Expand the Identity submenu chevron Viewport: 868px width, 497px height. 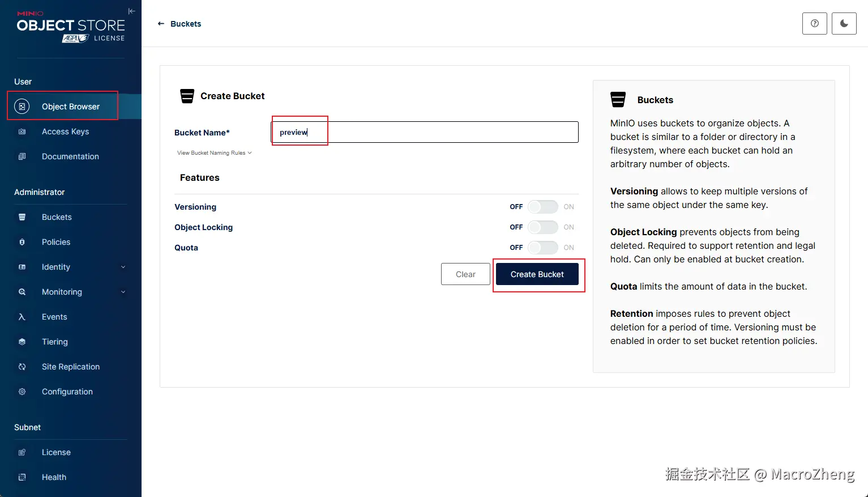[x=123, y=267]
